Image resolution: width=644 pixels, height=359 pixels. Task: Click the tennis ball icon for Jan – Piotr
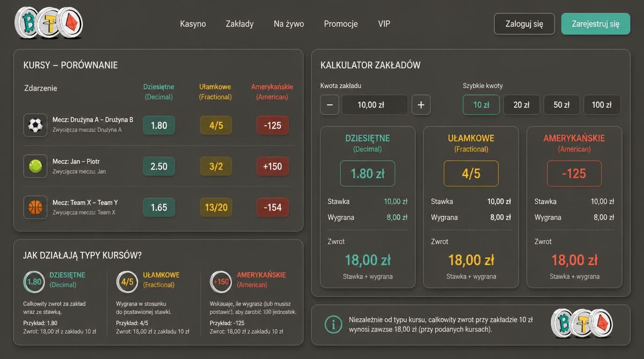pos(36,166)
